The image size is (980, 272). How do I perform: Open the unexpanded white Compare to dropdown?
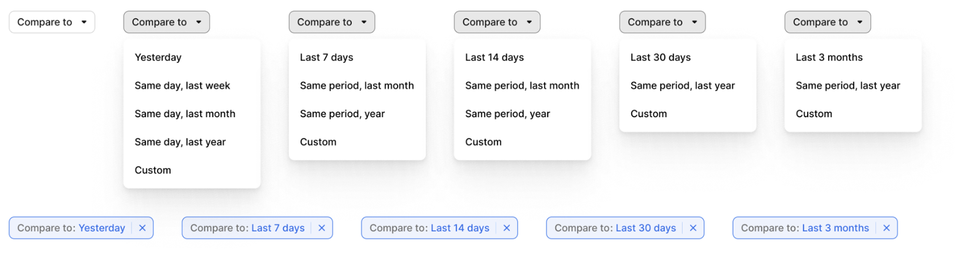coord(52,22)
